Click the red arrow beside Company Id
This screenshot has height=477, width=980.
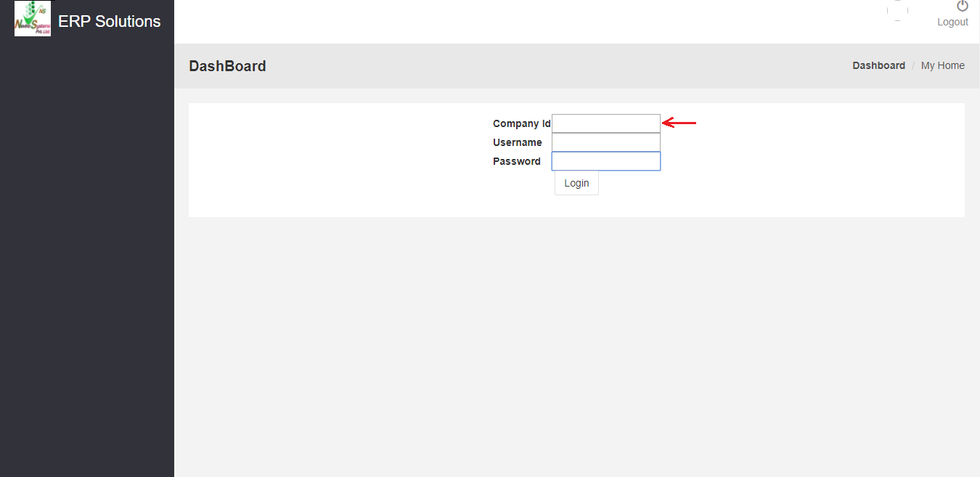click(x=679, y=123)
